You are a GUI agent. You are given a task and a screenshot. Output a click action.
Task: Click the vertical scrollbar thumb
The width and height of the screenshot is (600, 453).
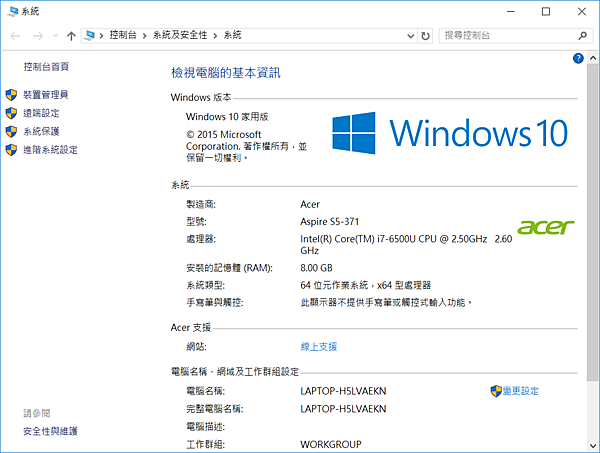[593, 222]
